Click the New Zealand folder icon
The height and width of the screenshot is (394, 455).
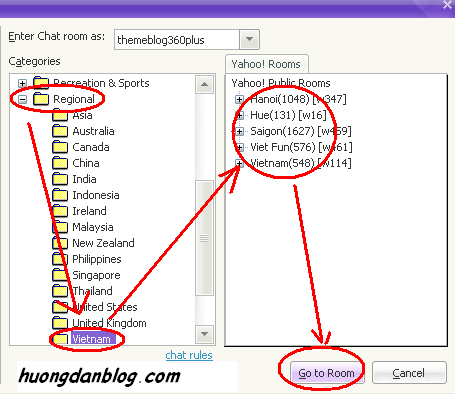tap(60, 243)
